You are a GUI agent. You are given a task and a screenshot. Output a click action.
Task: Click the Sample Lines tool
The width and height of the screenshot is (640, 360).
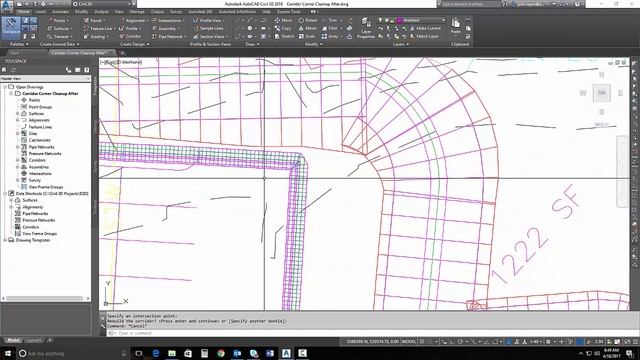[208, 29]
